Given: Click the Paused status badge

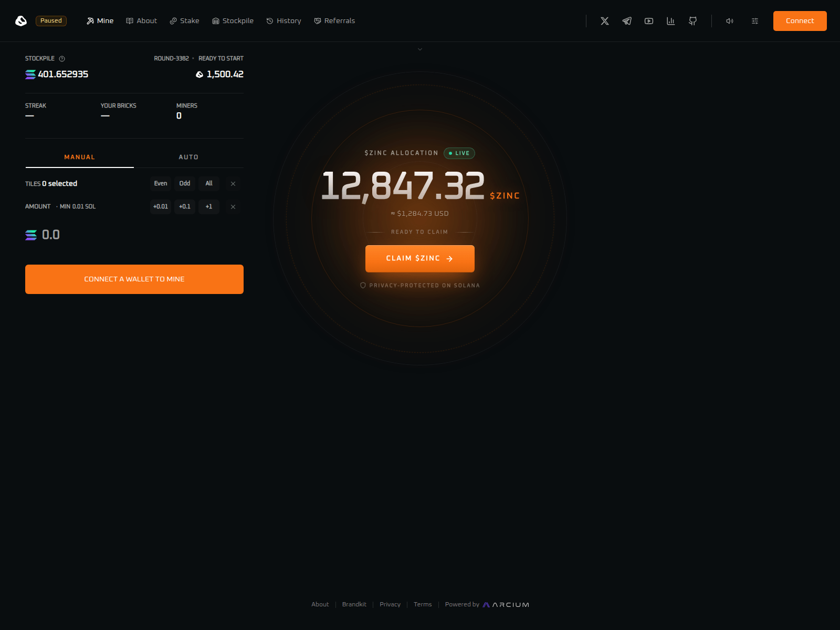Looking at the screenshot, I should pyautogui.click(x=51, y=21).
